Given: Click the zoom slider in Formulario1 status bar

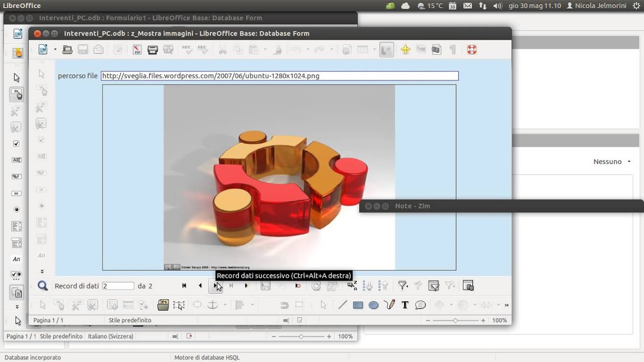Looking at the screenshot, I should tap(301, 336).
